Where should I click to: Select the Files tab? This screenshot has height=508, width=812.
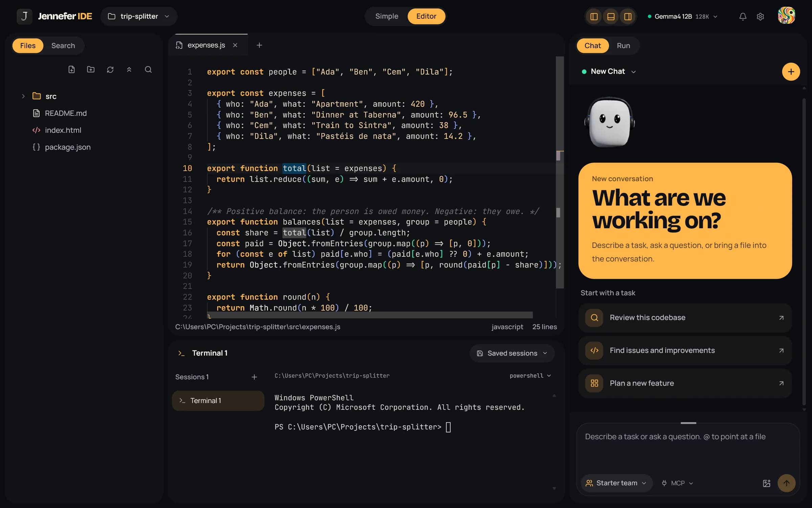(28, 45)
